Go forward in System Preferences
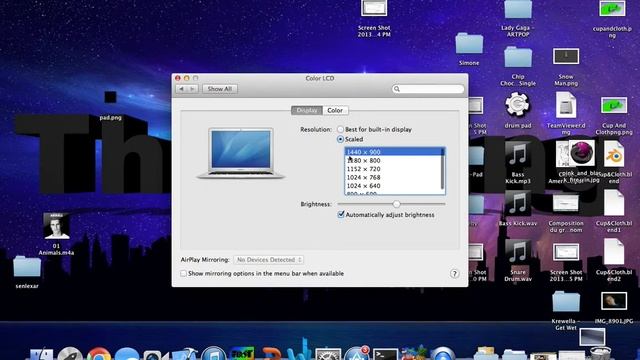This screenshot has height=360, width=640. click(x=193, y=89)
